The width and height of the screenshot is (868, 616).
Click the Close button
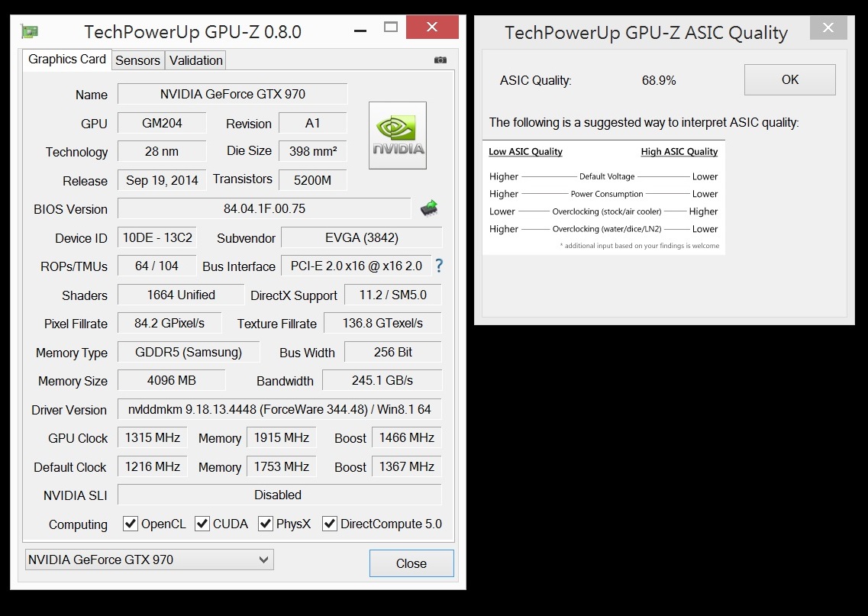point(411,563)
